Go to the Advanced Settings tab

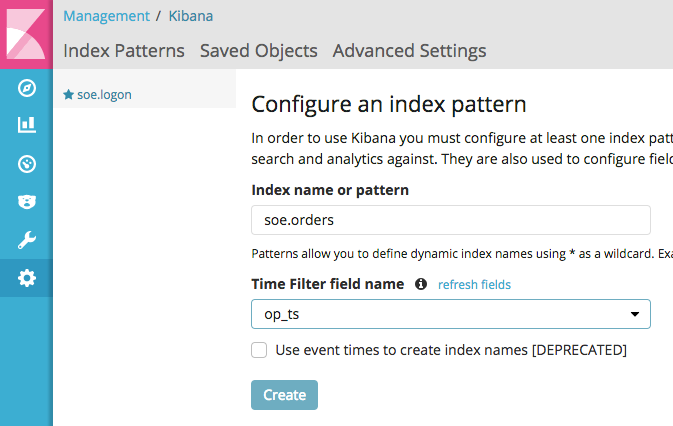tap(409, 50)
